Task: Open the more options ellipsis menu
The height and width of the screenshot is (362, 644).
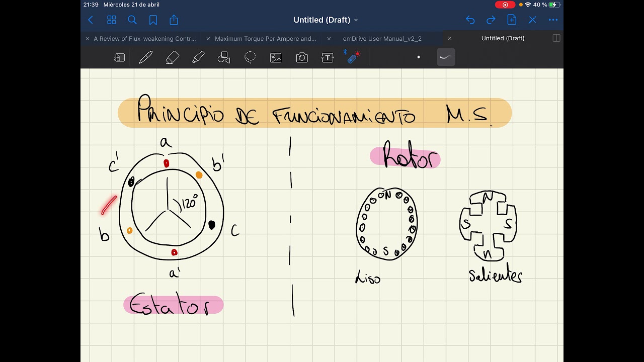Action: coord(553,20)
